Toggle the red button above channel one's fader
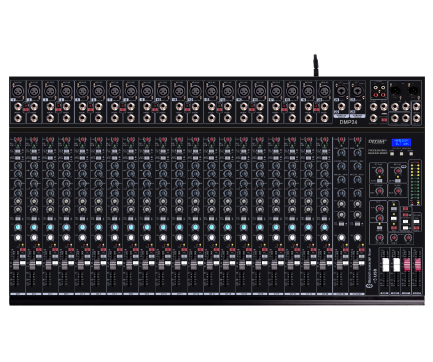The image size is (433, 362). tap(23, 250)
